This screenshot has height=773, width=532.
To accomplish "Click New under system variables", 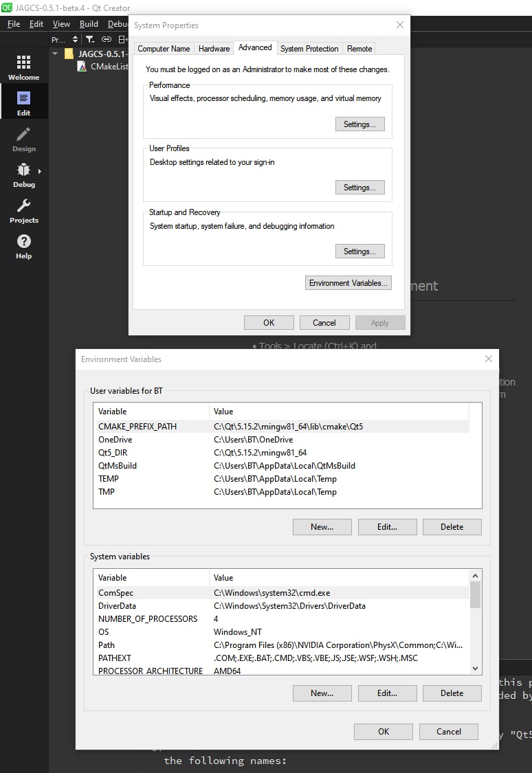I will (322, 693).
